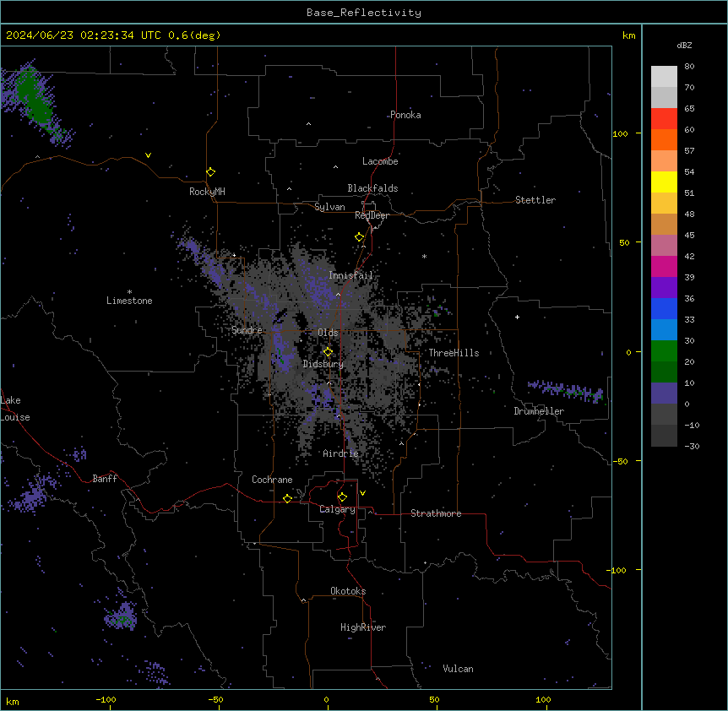Click the Cochrane label
The height and width of the screenshot is (711, 728).
(x=272, y=480)
